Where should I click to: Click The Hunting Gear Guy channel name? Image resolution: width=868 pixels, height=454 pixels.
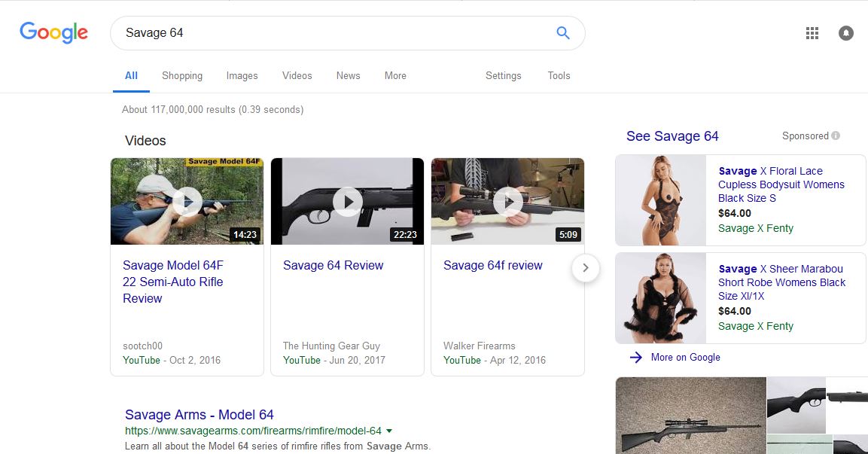coord(331,346)
